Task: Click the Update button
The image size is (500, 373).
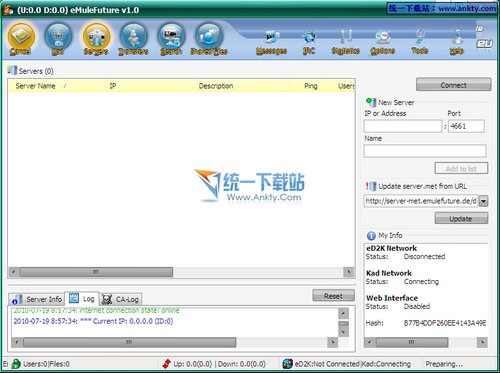Action: 461,219
